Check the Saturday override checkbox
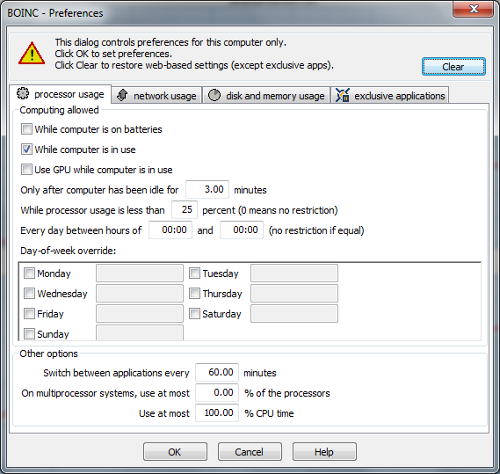500x474 pixels. [194, 314]
